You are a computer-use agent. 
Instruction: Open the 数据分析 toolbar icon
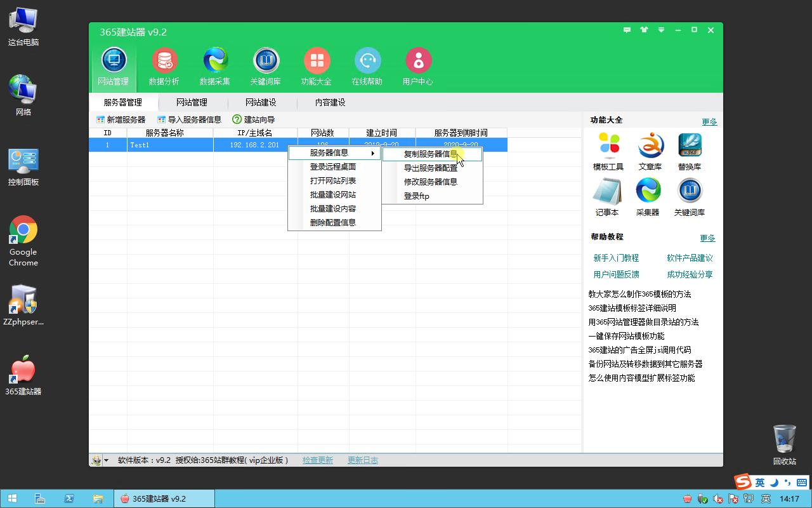[164, 67]
